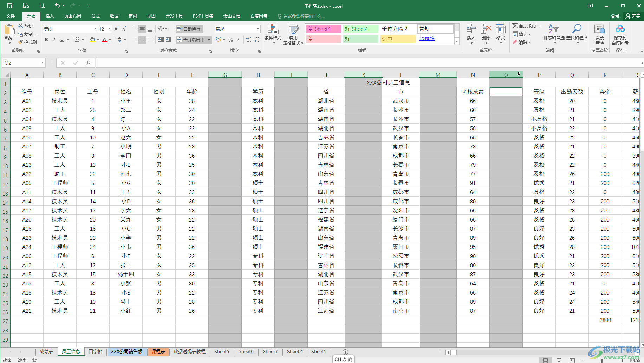Click the text orientation icon
The image size is (644, 363).
pyautogui.click(x=161, y=29)
